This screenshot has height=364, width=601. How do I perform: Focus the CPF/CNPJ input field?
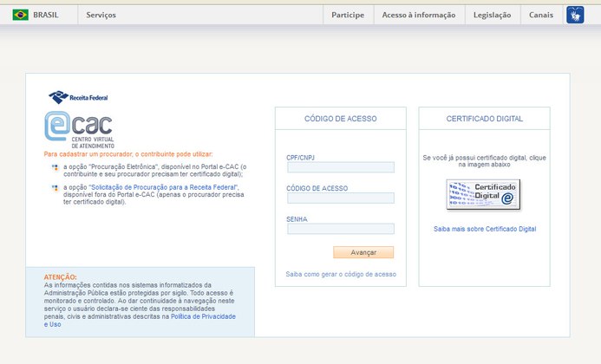[340, 167]
